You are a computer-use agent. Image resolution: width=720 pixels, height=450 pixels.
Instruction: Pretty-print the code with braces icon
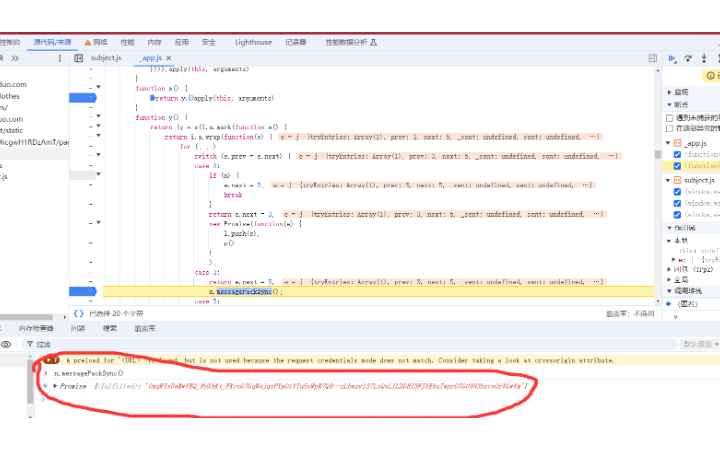[x=79, y=313]
